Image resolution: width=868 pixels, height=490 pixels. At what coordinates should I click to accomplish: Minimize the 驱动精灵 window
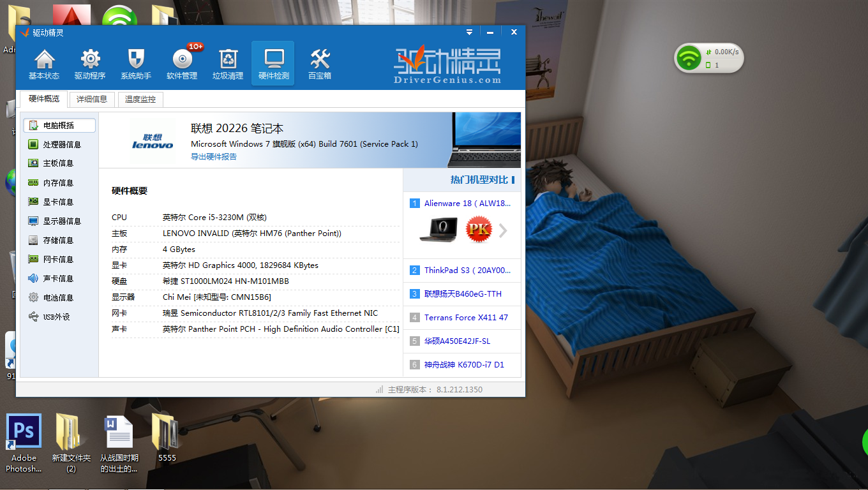coord(490,32)
